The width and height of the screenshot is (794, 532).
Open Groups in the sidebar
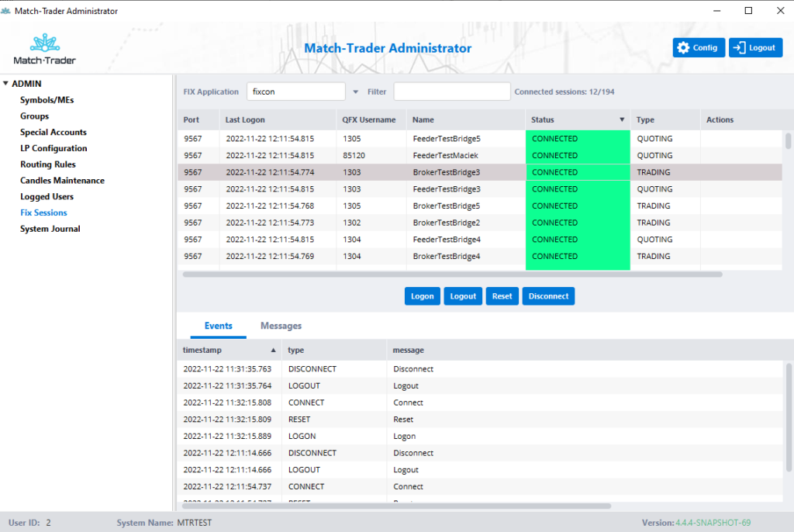(34, 116)
